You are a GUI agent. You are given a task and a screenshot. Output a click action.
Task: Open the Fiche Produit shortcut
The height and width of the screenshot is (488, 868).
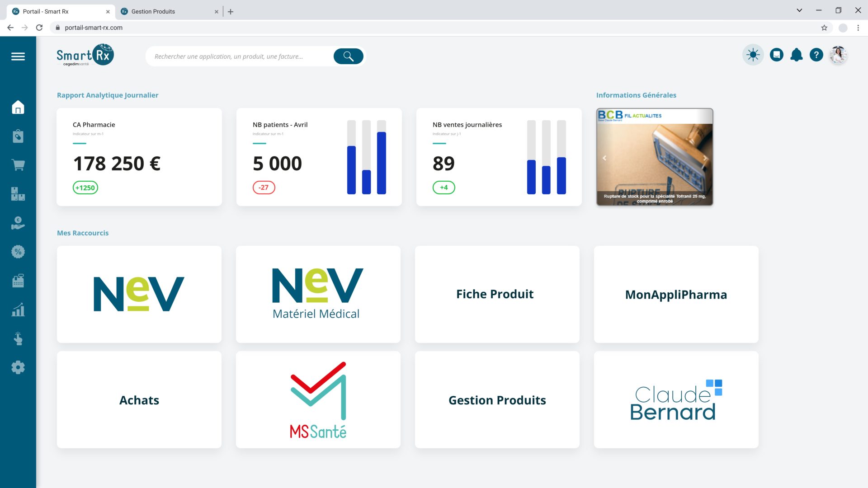[x=497, y=294]
